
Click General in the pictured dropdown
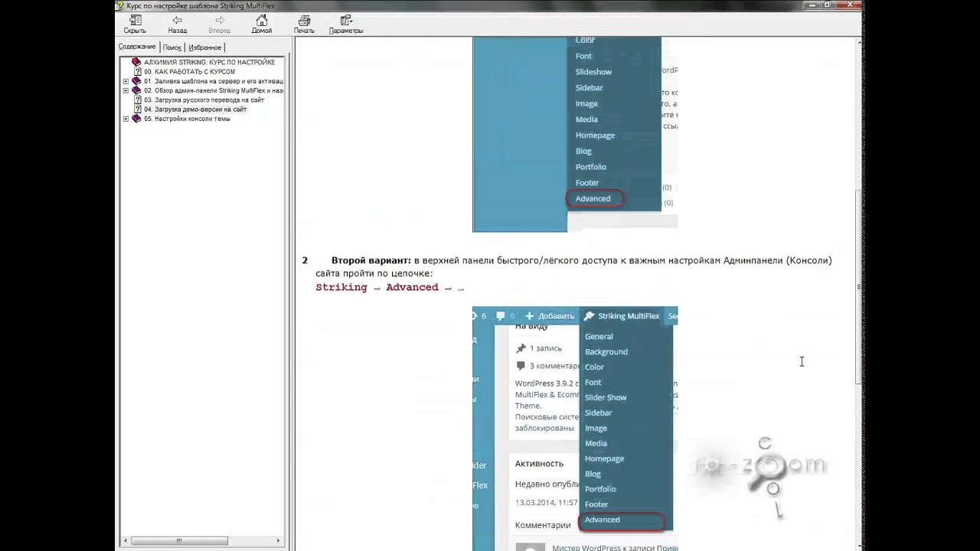(x=599, y=337)
